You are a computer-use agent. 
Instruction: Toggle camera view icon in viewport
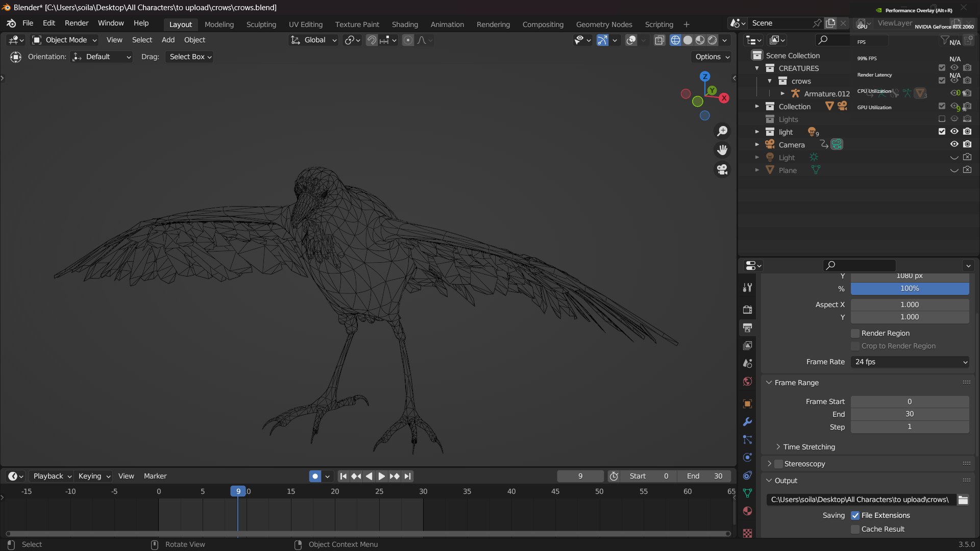point(722,169)
